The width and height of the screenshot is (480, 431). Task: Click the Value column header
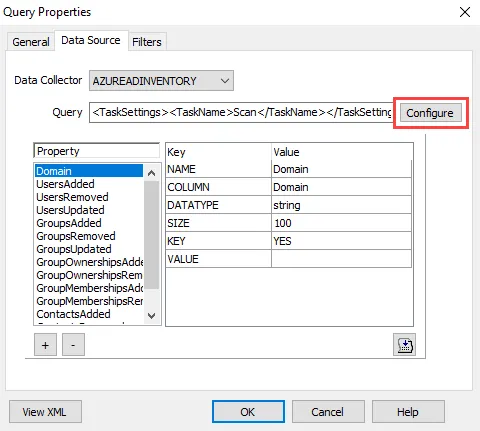click(342, 152)
